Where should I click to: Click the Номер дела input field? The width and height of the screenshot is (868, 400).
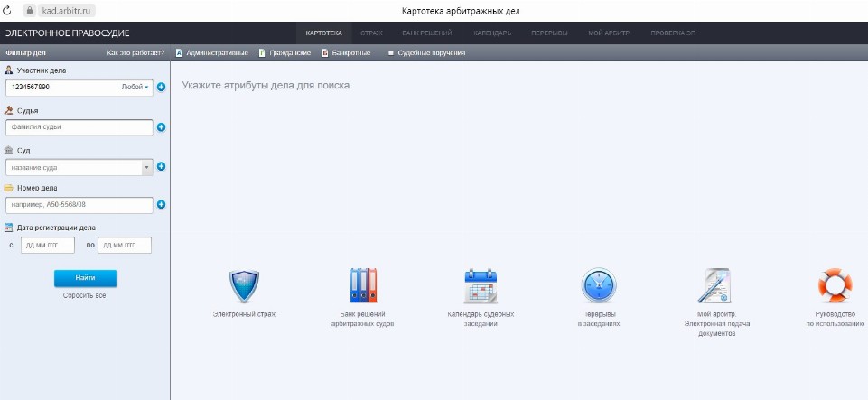[79, 205]
